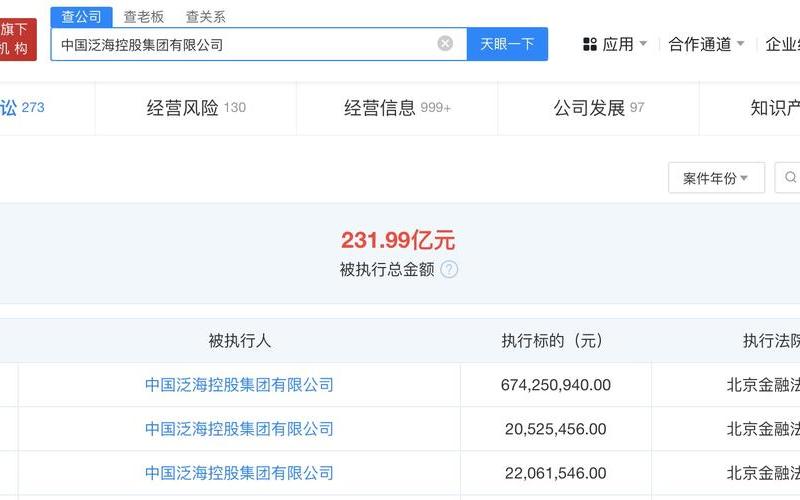Click the 674,250,940.00 amount cell

coord(556,385)
